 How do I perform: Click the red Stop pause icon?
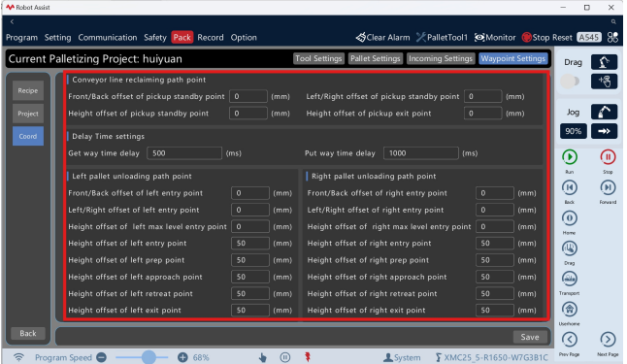(x=608, y=157)
